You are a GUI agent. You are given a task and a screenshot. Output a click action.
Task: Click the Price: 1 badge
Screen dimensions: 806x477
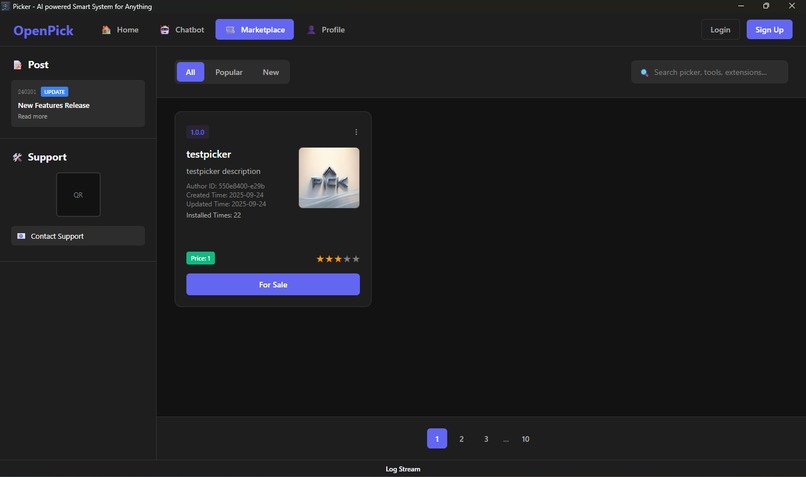tap(200, 258)
